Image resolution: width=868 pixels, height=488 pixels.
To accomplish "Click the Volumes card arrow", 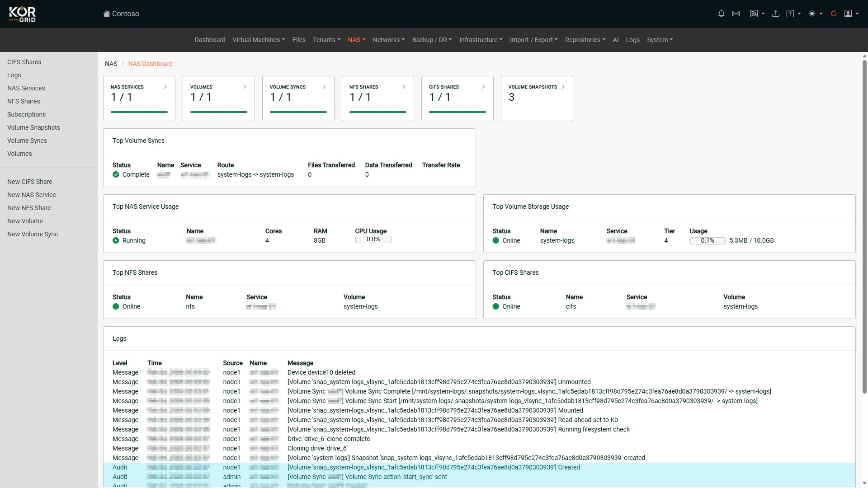I will click(245, 87).
